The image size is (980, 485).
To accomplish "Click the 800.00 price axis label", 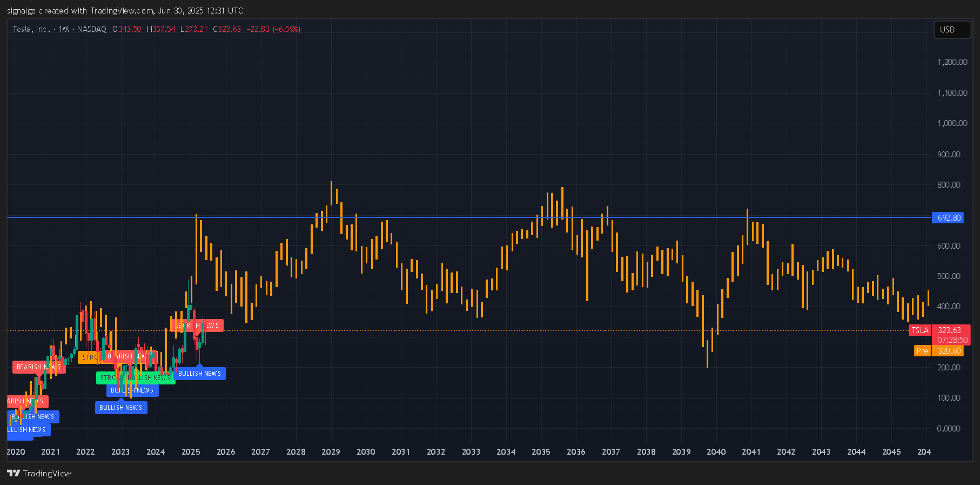I will tap(949, 185).
